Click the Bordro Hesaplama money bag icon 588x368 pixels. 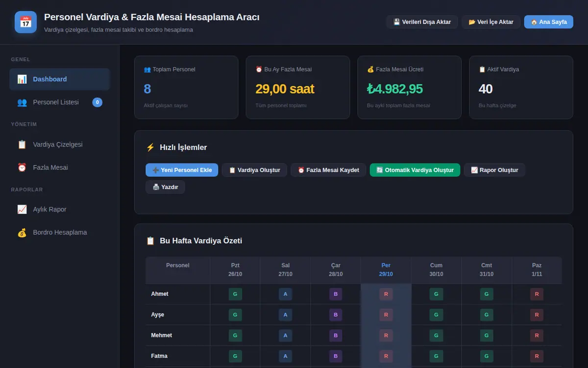coord(22,232)
